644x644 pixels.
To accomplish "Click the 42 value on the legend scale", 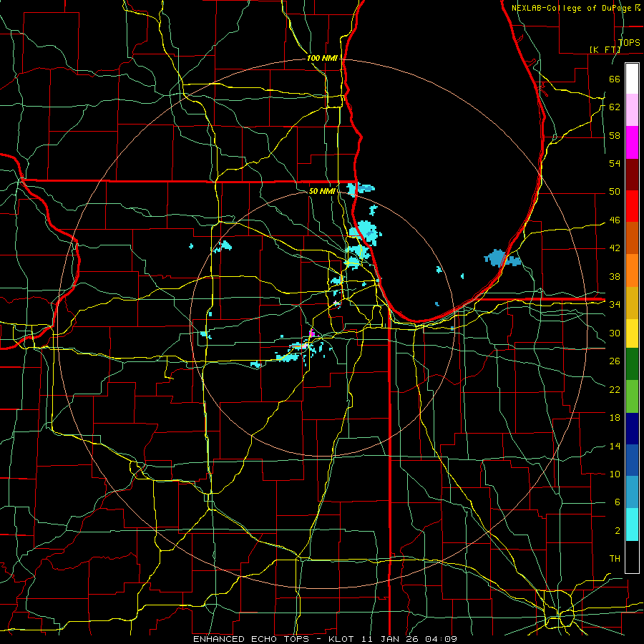I will click(615, 248).
